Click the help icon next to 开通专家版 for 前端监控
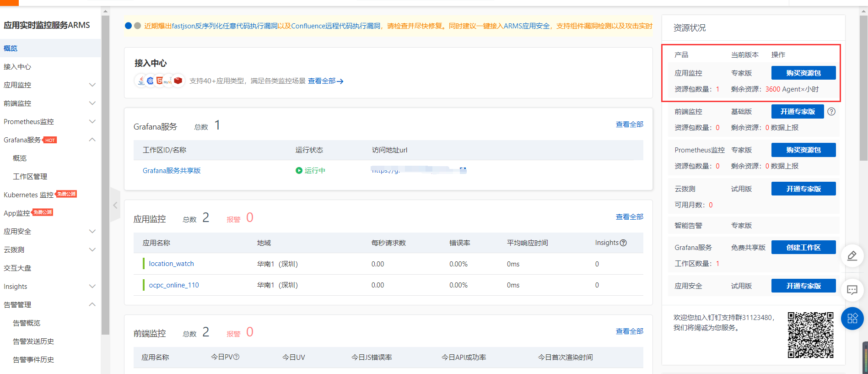The height and width of the screenshot is (374, 868). (x=831, y=111)
